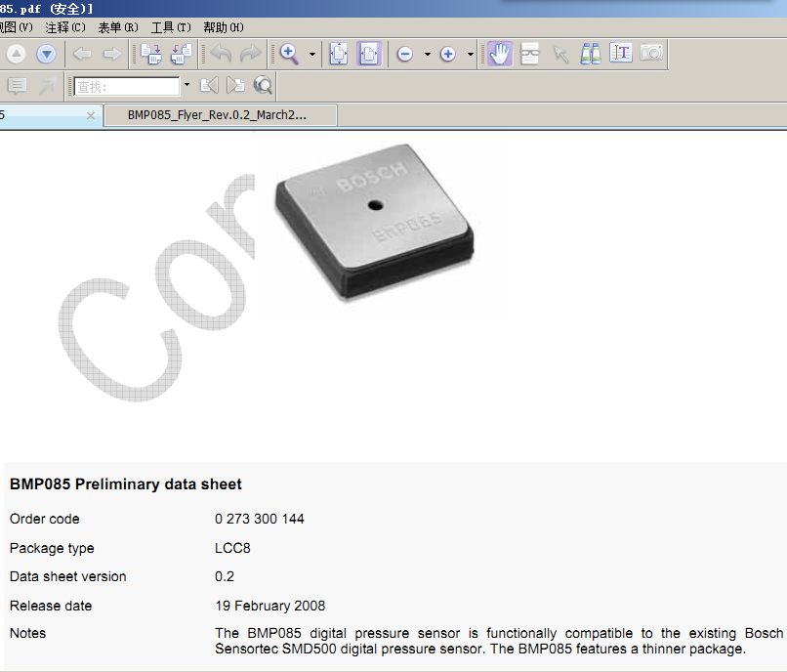This screenshot has height=672, width=787.
Task: Click the 'Order code' label
Action: tap(45, 519)
